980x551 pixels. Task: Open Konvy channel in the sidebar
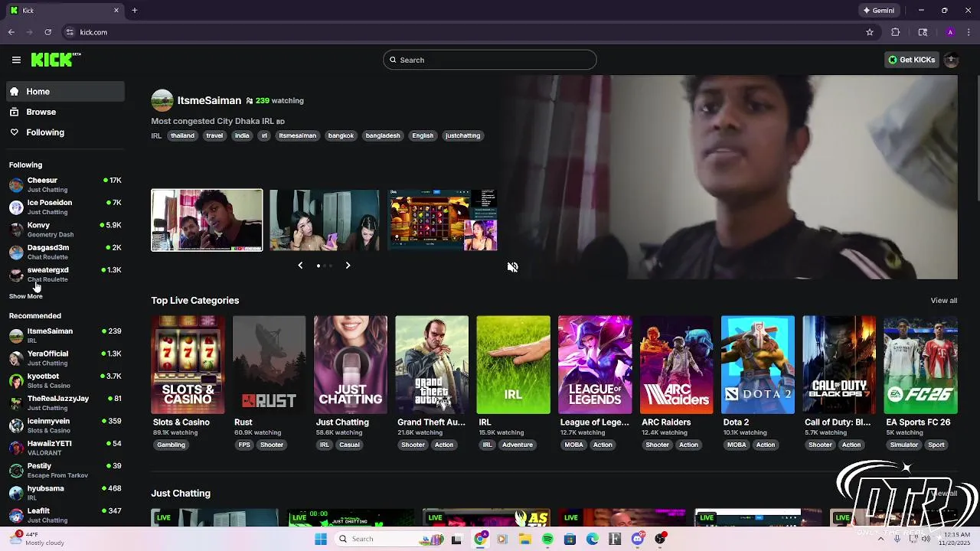click(x=66, y=230)
